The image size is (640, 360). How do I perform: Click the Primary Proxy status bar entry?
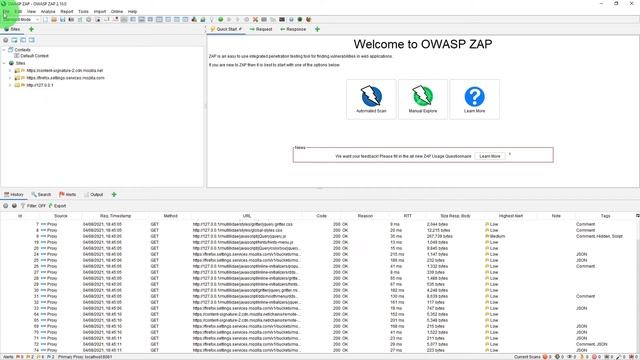click(85, 357)
